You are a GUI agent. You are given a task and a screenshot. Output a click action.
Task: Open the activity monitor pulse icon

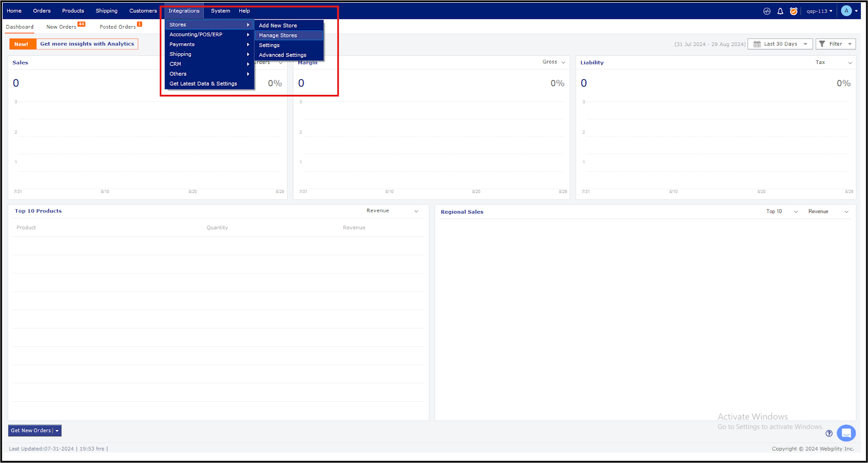[767, 11]
